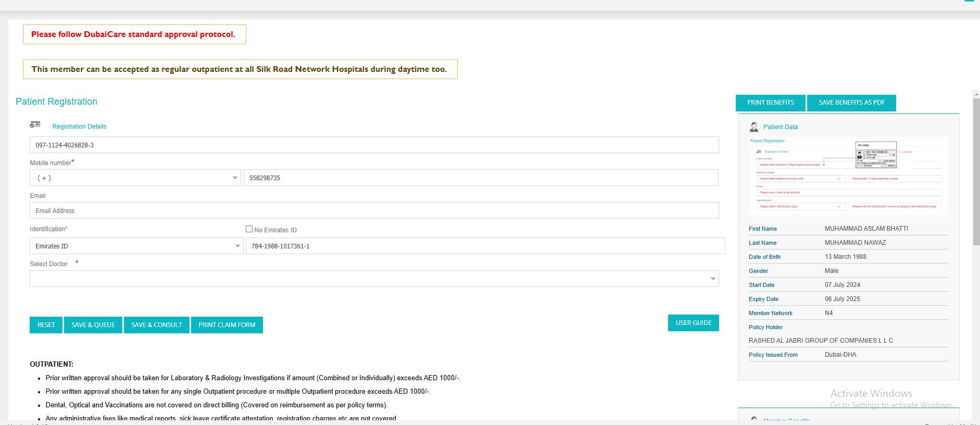Click the right panel vertical scrollbar thumb
980x425 pixels.
point(976,172)
